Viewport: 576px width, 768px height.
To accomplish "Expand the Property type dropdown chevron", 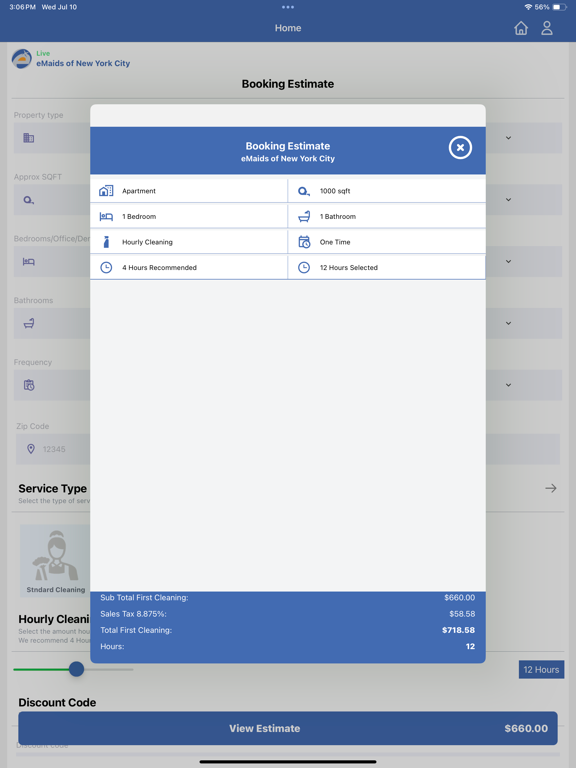I will 508,138.
